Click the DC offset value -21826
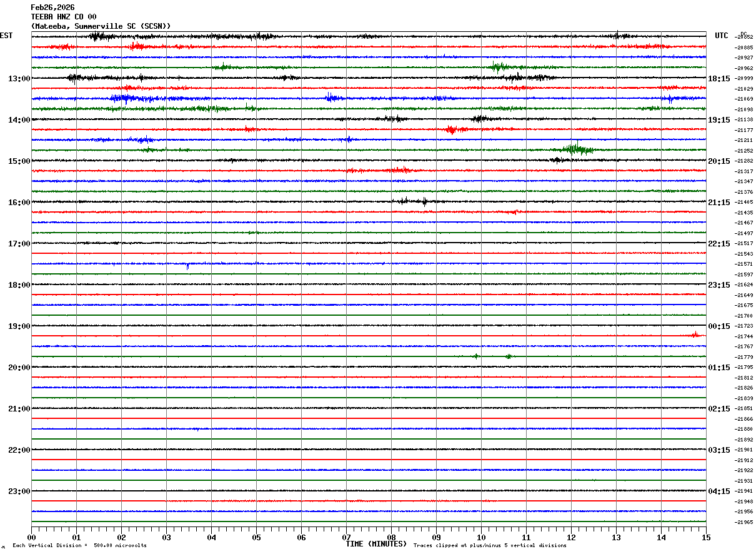The height and width of the screenshot is (554, 756). [744, 388]
